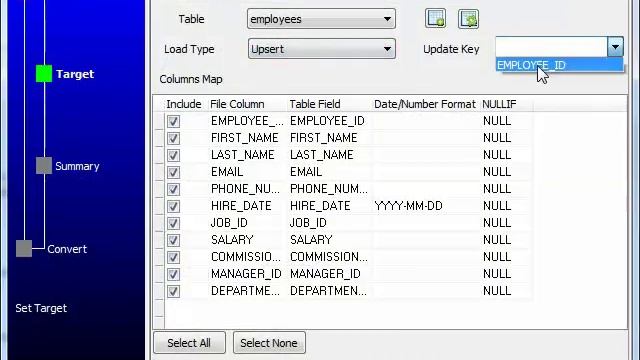Uncheck Include for EMPLOYEE_ID row

(173, 121)
